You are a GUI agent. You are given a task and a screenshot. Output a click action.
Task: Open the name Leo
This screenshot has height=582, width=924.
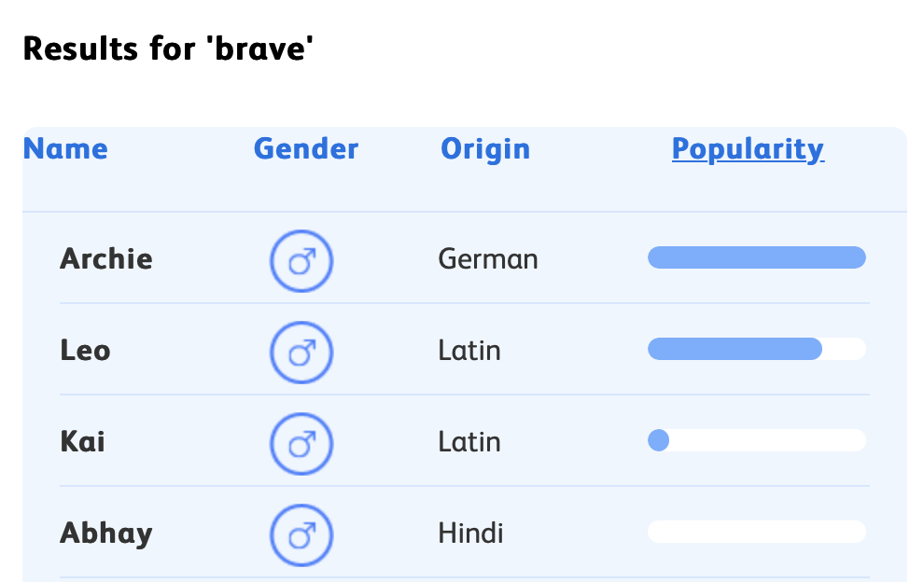point(86,351)
